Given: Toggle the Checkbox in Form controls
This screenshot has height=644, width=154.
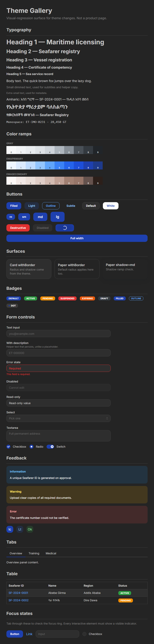Looking at the screenshot, I should click(8, 446).
